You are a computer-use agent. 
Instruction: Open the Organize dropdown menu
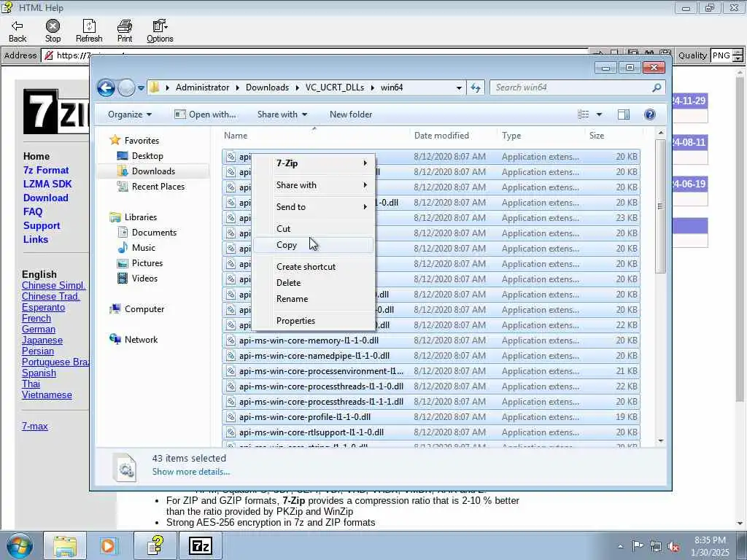point(130,114)
